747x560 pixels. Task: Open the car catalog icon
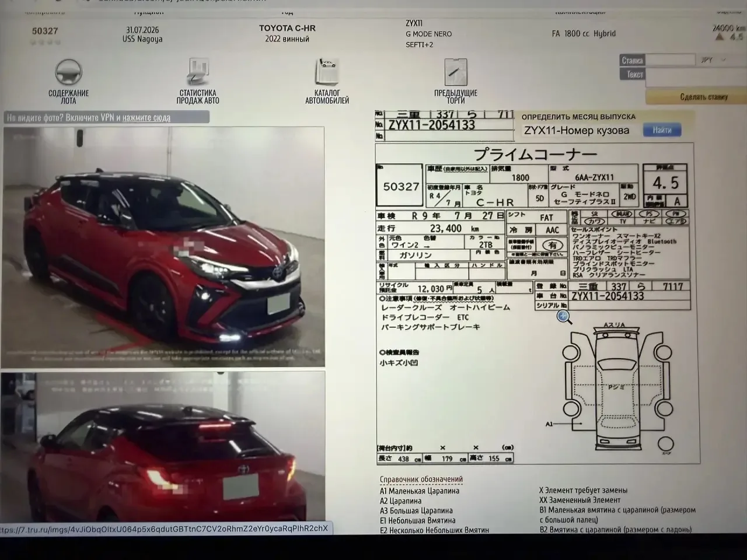tap(327, 72)
